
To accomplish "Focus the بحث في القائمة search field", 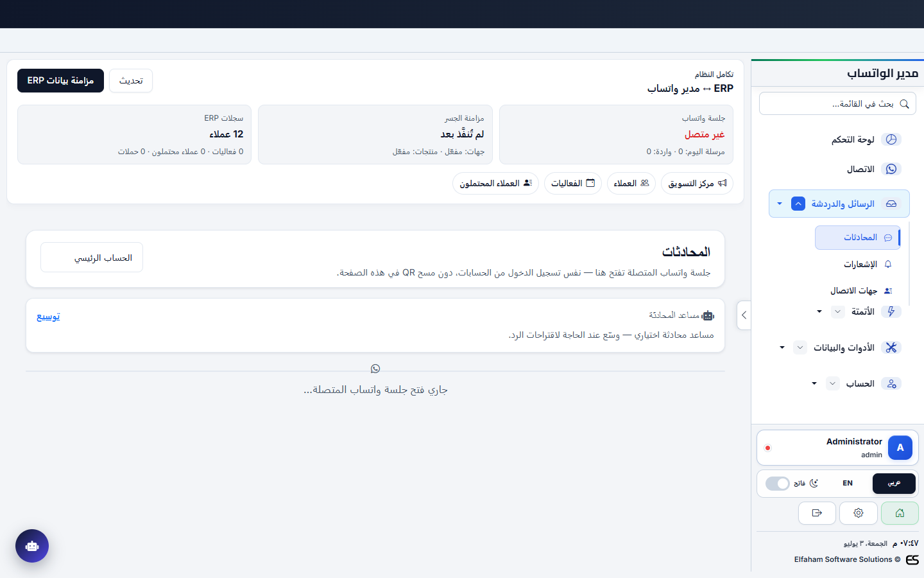I will [837, 103].
